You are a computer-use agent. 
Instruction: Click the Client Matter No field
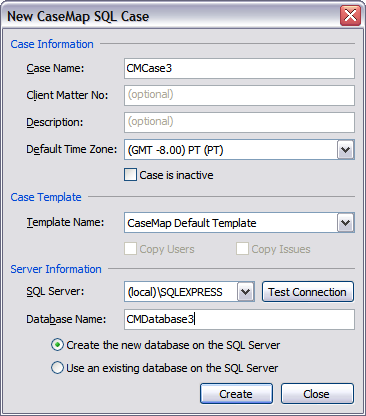pyautogui.click(x=239, y=96)
